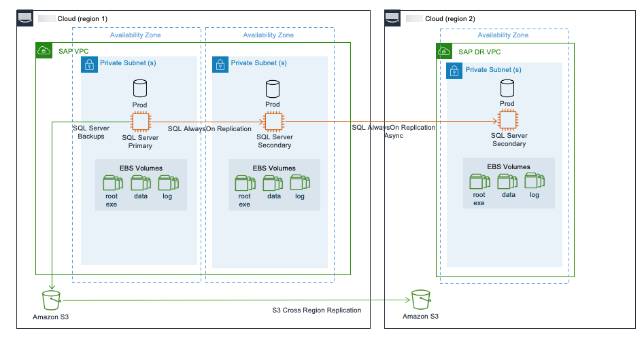The width and height of the screenshot is (644, 339).
Task: Select the SAP VPC cloud icon
Action: coord(44,50)
